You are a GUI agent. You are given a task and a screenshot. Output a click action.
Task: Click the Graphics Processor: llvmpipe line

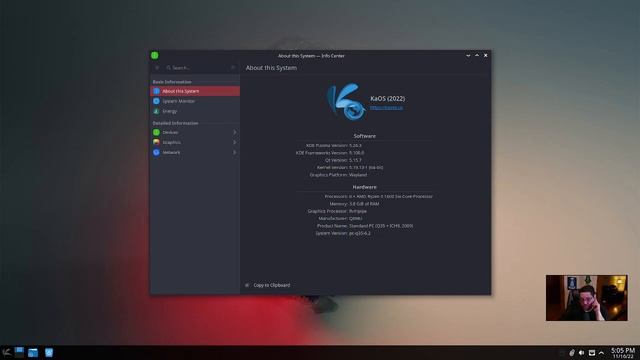[337, 211]
